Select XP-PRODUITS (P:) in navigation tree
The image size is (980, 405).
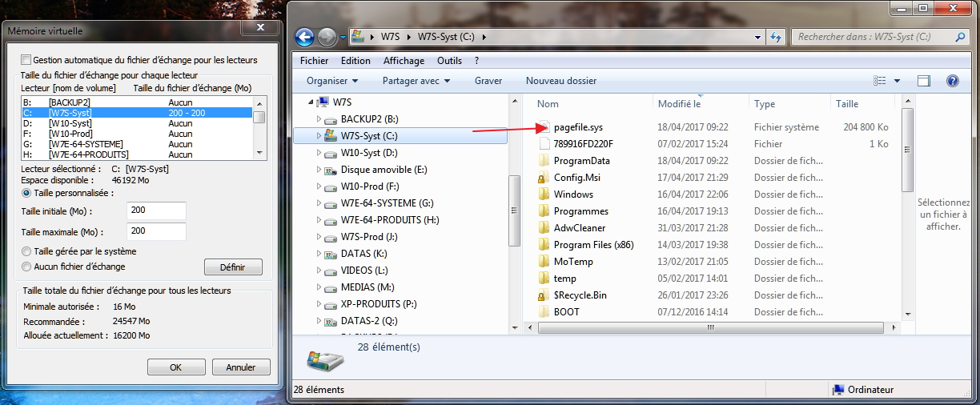point(380,304)
